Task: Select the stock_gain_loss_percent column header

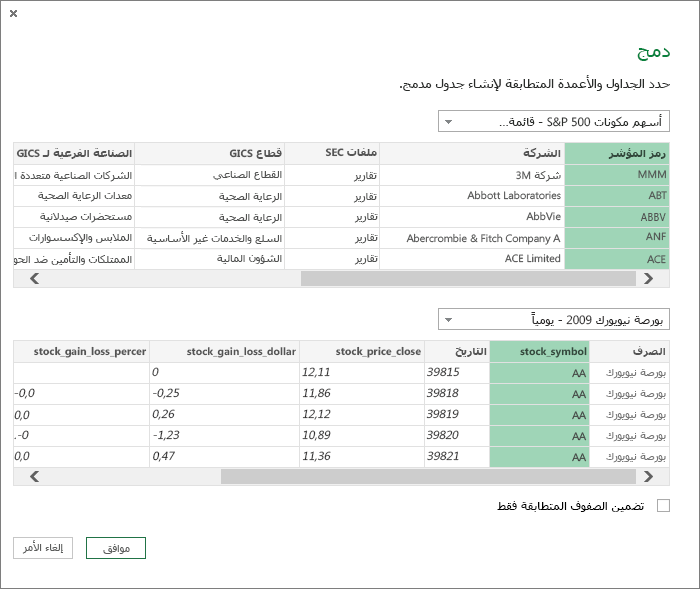Action: (x=82, y=352)
